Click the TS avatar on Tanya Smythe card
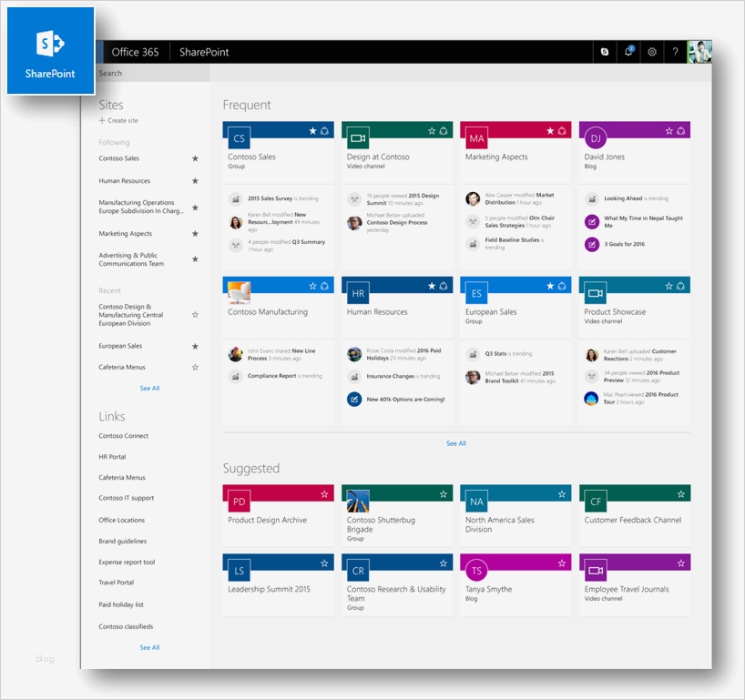The width and height of the screenshot is (745, 700). pyautogui.click(x=476, y=571)
